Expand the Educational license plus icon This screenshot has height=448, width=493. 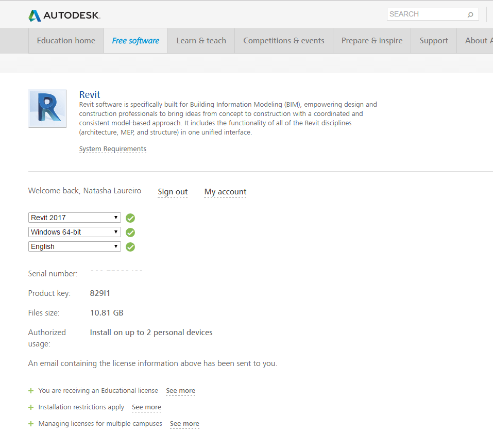tap(31, 391)
